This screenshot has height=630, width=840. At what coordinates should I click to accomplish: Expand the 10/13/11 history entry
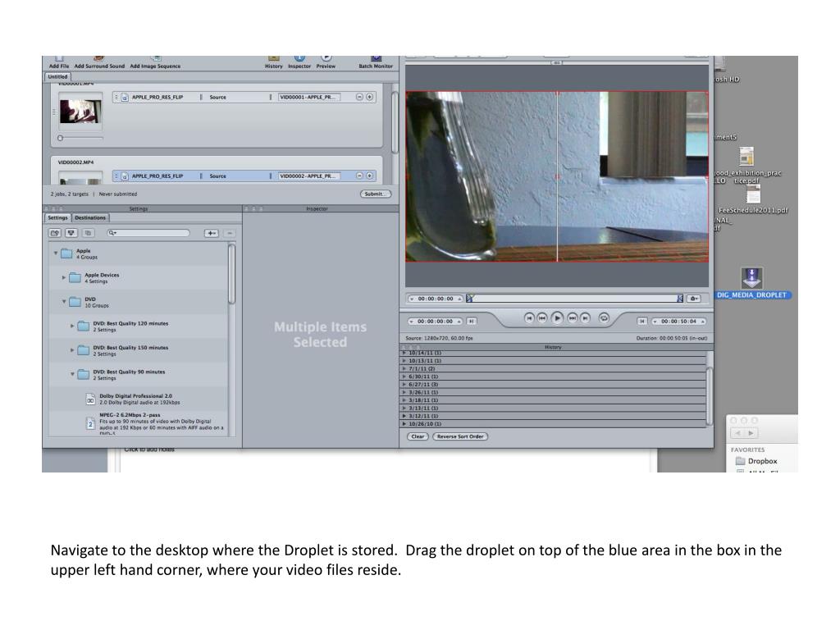pos(404,361)
